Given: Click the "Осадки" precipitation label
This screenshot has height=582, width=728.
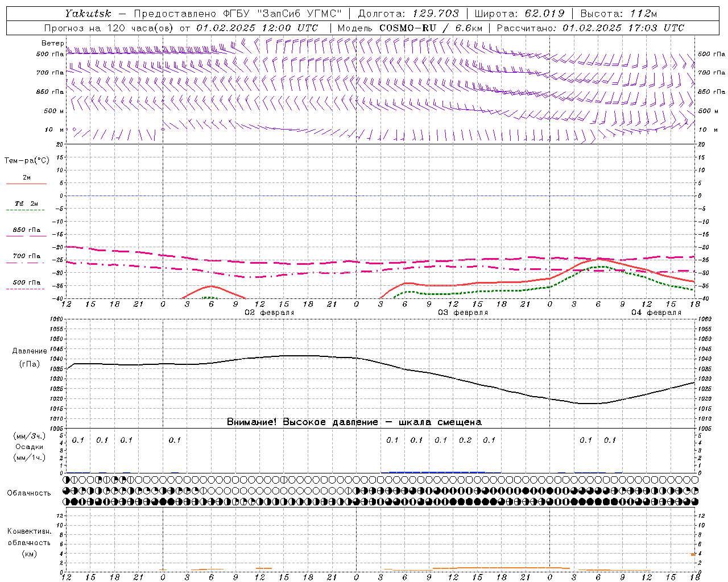Looking at the screenshot, I should [x=30, y=447].
